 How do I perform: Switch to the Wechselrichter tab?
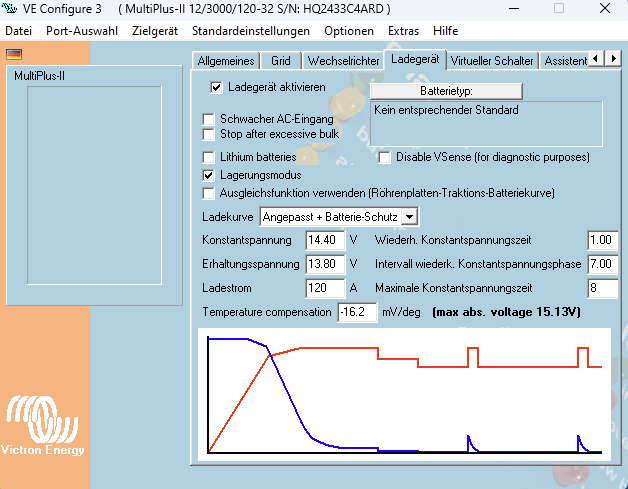(x=343, y=61)
